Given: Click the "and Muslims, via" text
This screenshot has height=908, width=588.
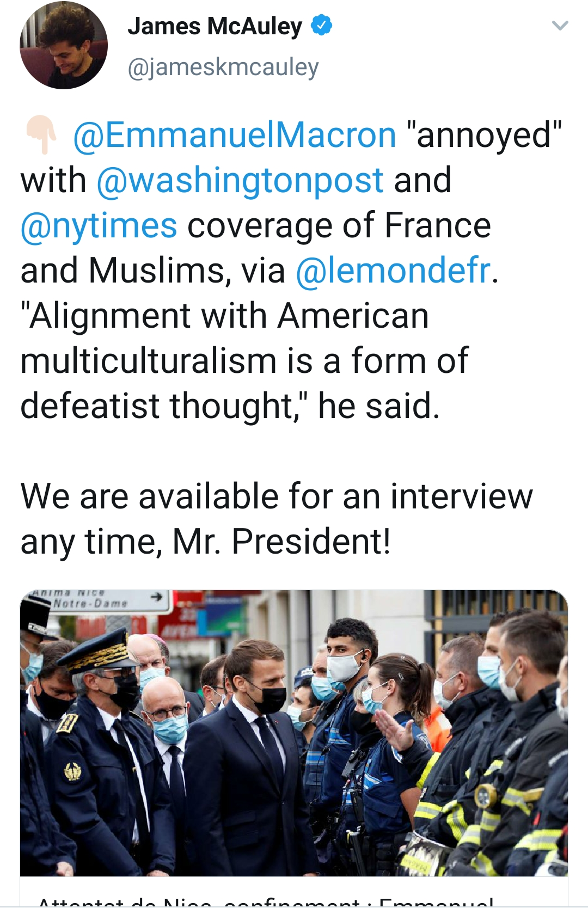Looking at the screenshot, I should tap(153, 271).
